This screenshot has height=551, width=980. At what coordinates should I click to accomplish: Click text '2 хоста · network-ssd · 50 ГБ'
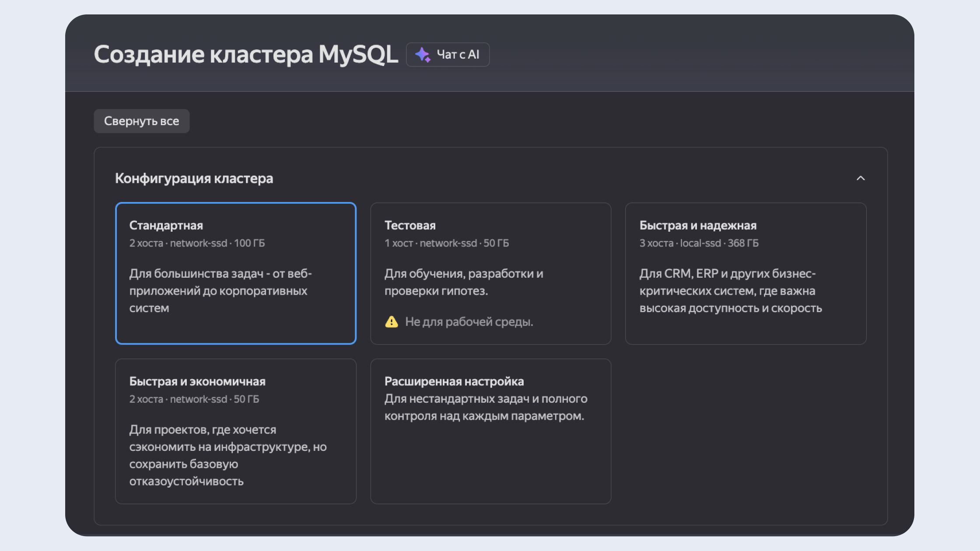194,399
